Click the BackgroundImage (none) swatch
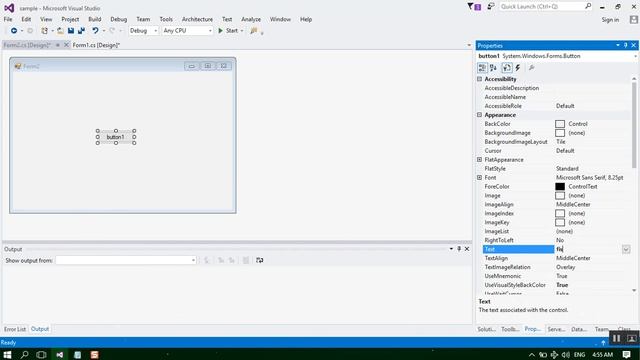The width and height of the screenshot is (640, 360). click(x=560, y=133)
